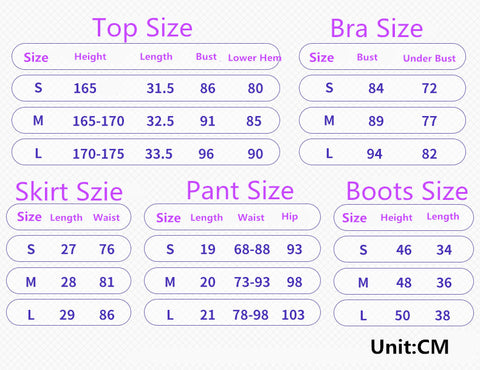Click the Pant Size heading
This screenshot has height=370, width=480.
coord(240,191)
